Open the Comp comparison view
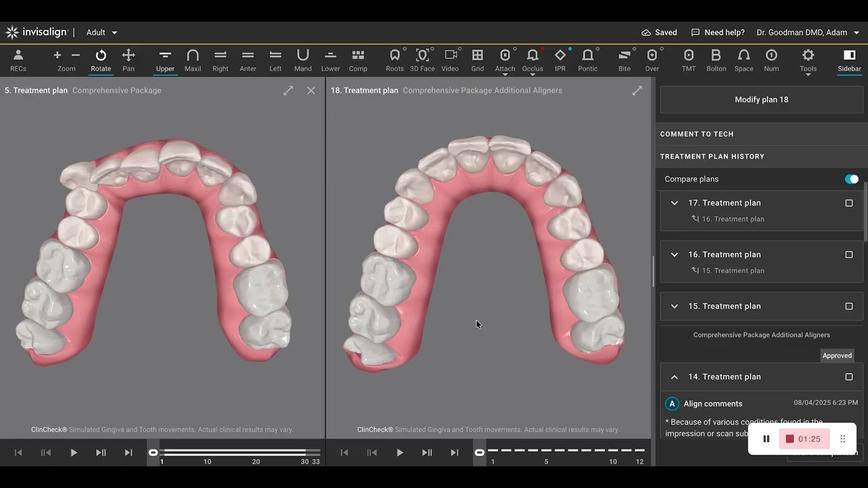The width and height of the screenshot is (868, 488). [x=358, y=60]
